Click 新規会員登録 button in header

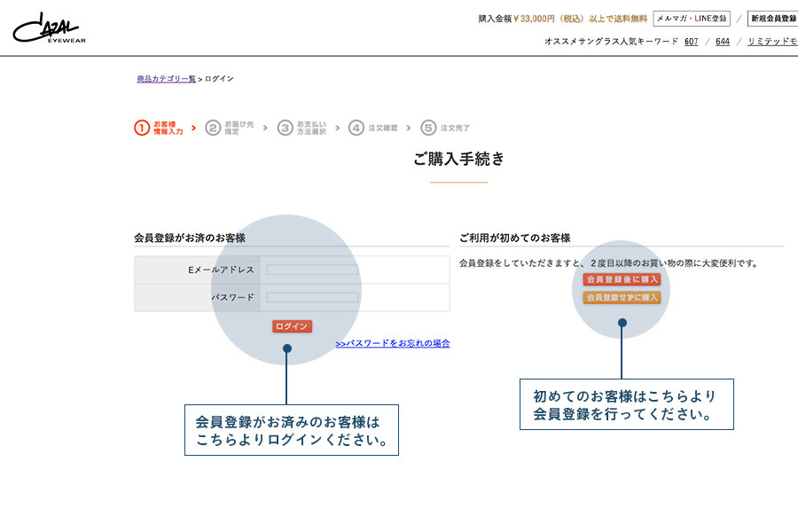tap(772, 19)
